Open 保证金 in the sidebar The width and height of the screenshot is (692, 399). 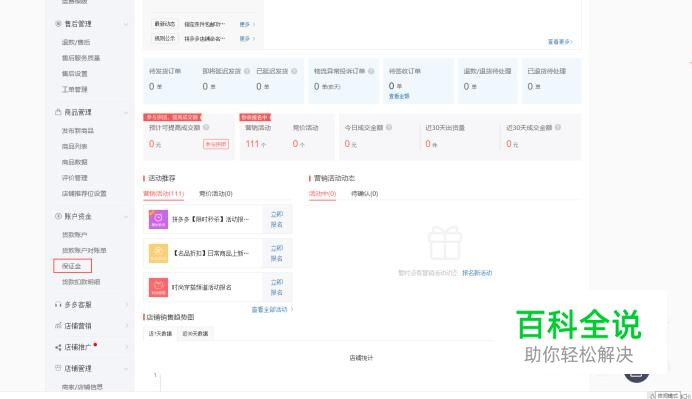point(72,266)
